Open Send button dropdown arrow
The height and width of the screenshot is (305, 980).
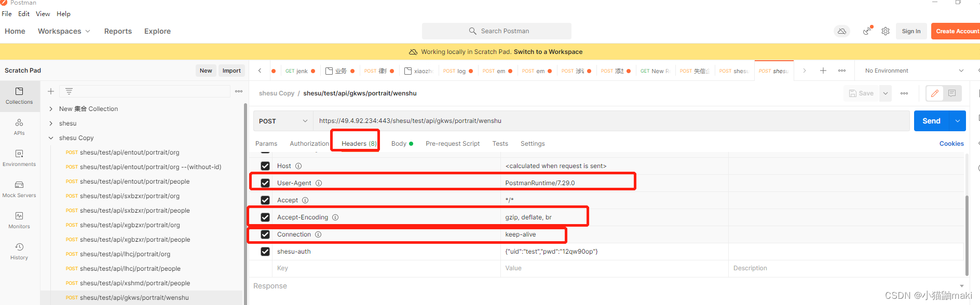(957, 121)
